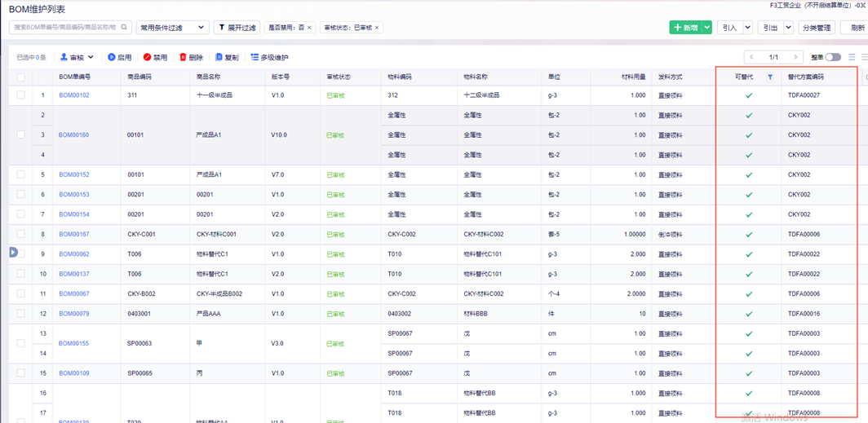The width and height of the screenshot is (868, 423).
Task: Open the BOM00062 link
Action: (x=74, y=254)
